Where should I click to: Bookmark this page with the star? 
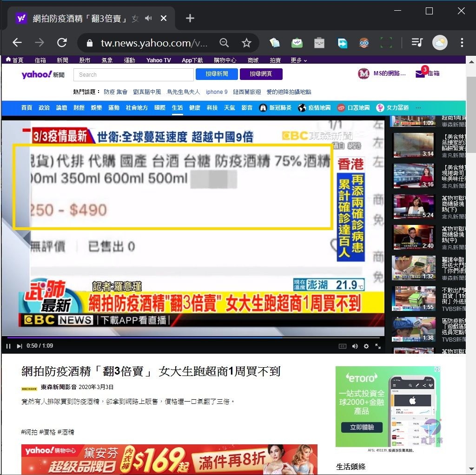point(246,43)
